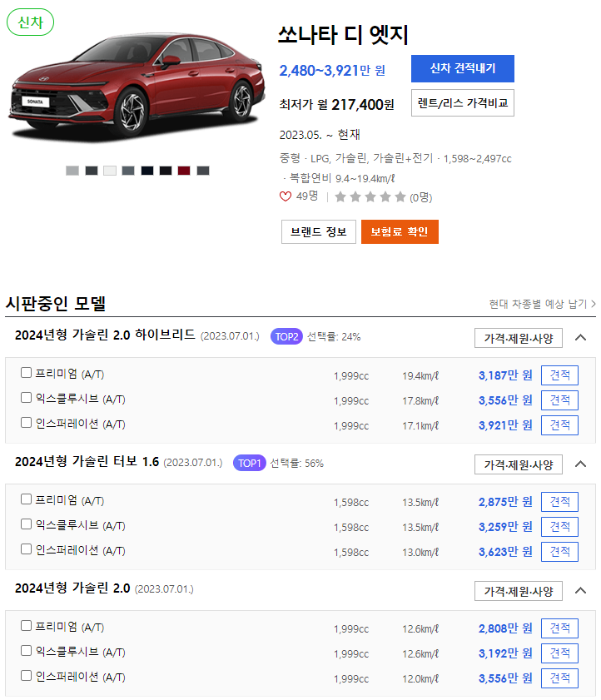Click 견적 for hybrid 익스클루시브 17.8km/ℓ
The image size is (601, 700).
point(559,400)
